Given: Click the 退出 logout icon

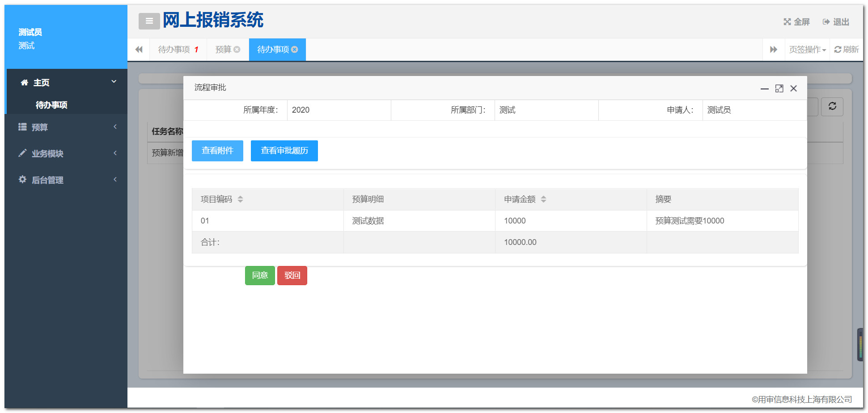Looking at the screenshot, I should coord(826,22).
